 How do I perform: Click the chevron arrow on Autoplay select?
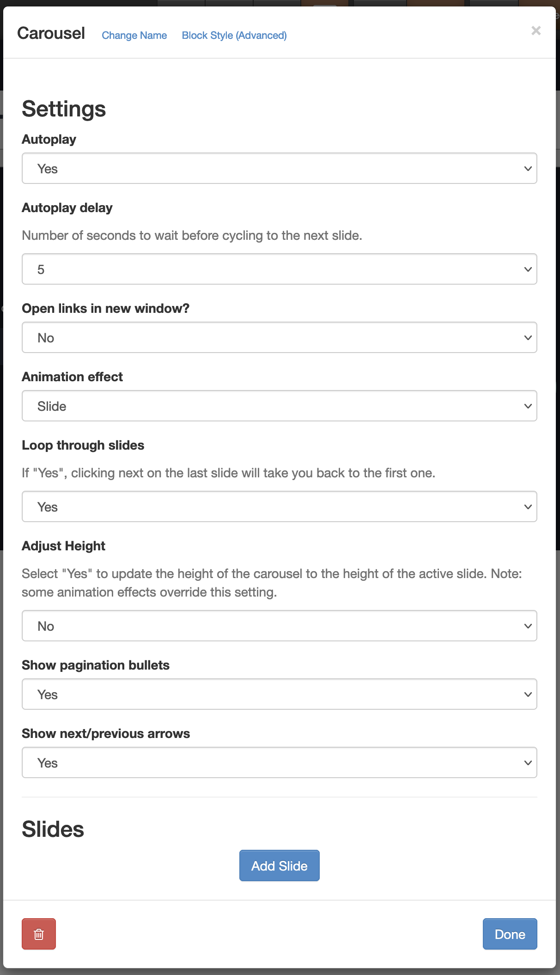(x=528, y=169)
